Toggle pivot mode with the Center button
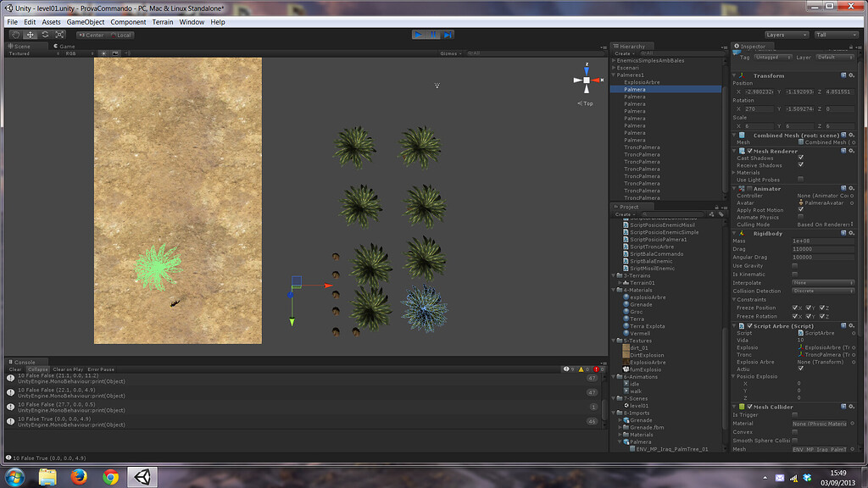Screen dimensions: 868x488 [x=91, y=35]
